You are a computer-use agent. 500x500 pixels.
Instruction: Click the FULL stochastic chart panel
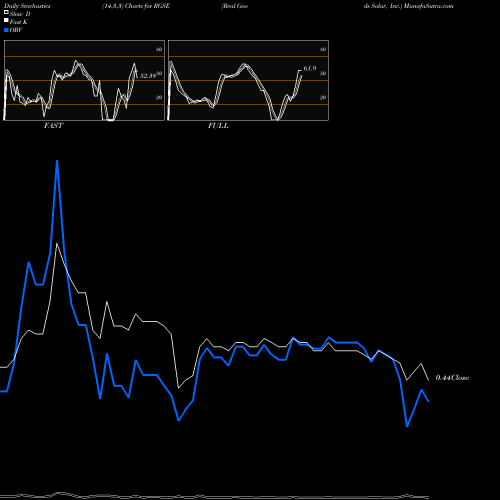[x=248, y=80]
